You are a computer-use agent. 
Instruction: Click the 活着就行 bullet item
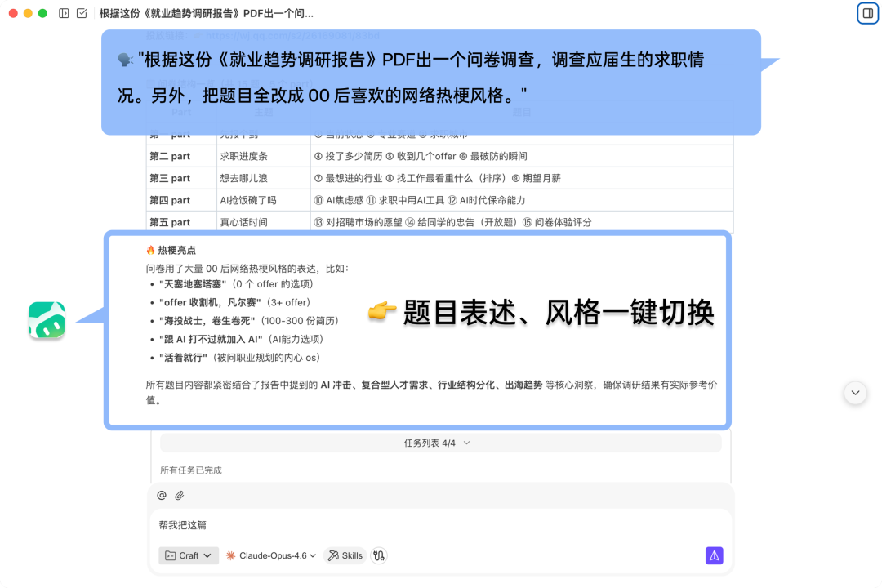pos(239,358)
